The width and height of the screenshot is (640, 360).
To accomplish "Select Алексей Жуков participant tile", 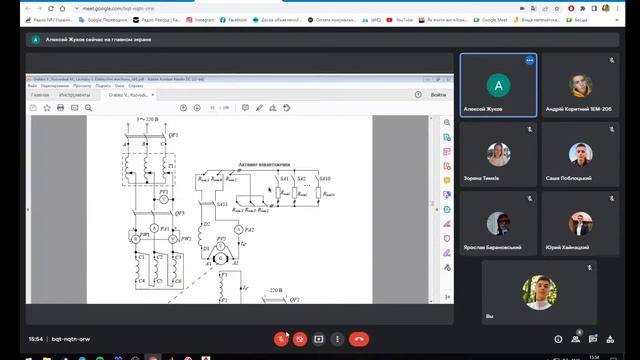I will point(498,85).
